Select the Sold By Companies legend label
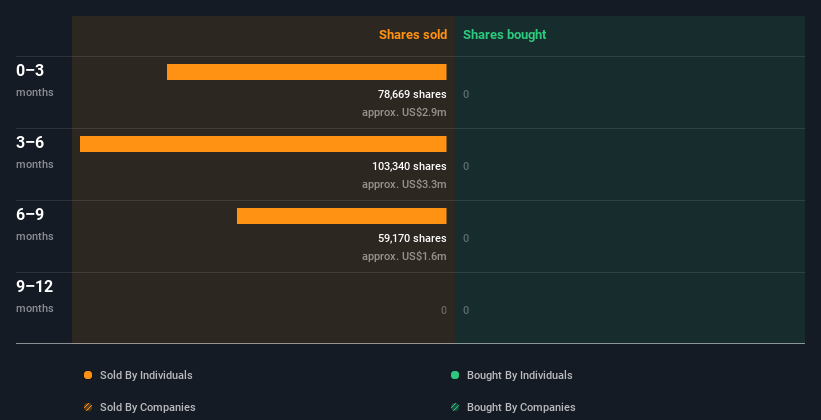 (x=148, y=407)
